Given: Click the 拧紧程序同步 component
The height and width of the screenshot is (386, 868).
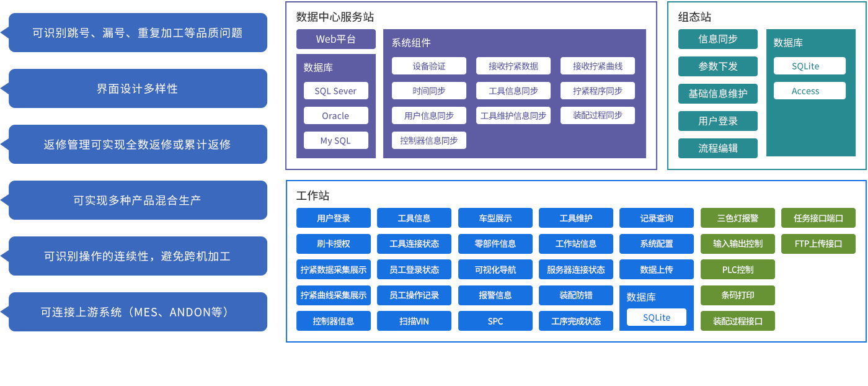Looking at the screenshot, I should click(598, 91).
